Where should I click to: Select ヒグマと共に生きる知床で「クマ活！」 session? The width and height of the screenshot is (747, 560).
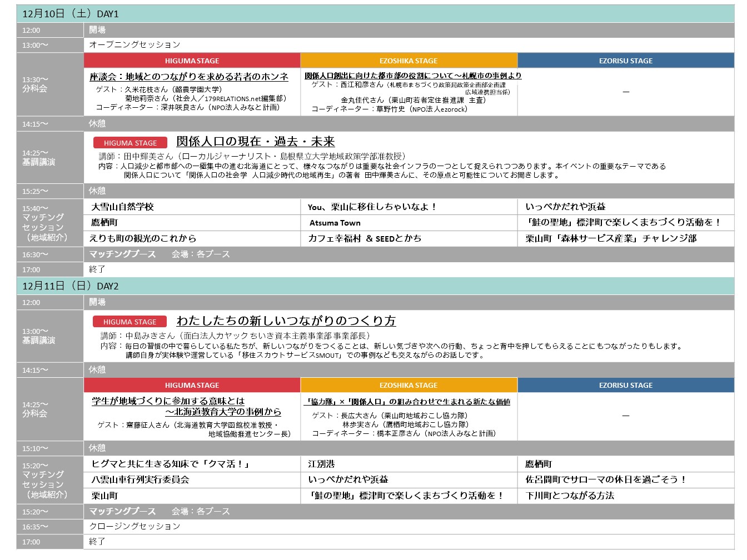171,464
